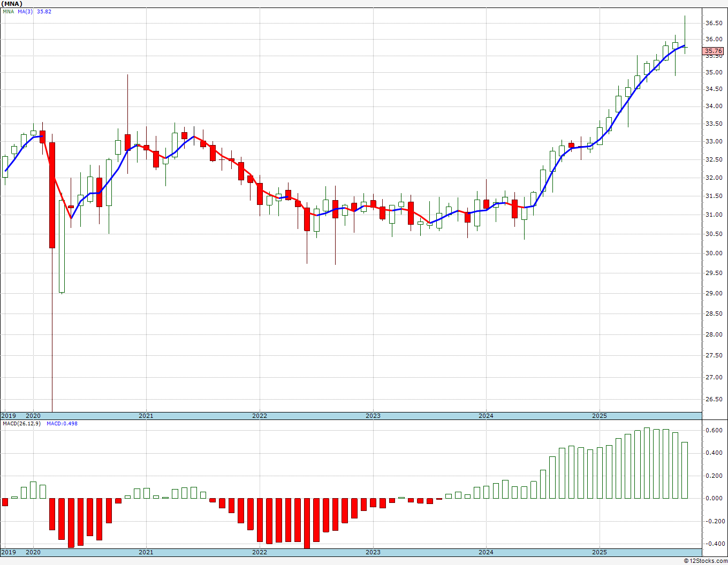Click the red 35.76 current price tag
This screenshot has width=728, height=565.
(x=713, y=51)
